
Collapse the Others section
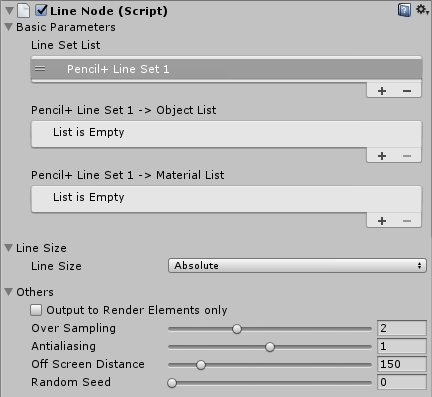pyautogui.click(x=9, y=292)
